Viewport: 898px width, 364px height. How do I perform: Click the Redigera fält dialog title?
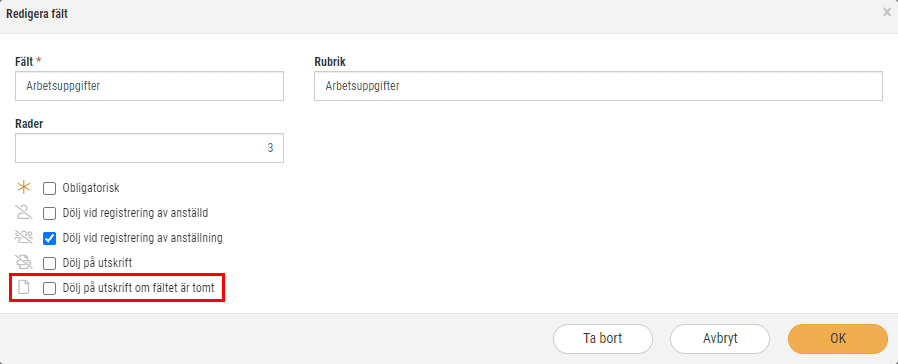(x=37, y=14)
